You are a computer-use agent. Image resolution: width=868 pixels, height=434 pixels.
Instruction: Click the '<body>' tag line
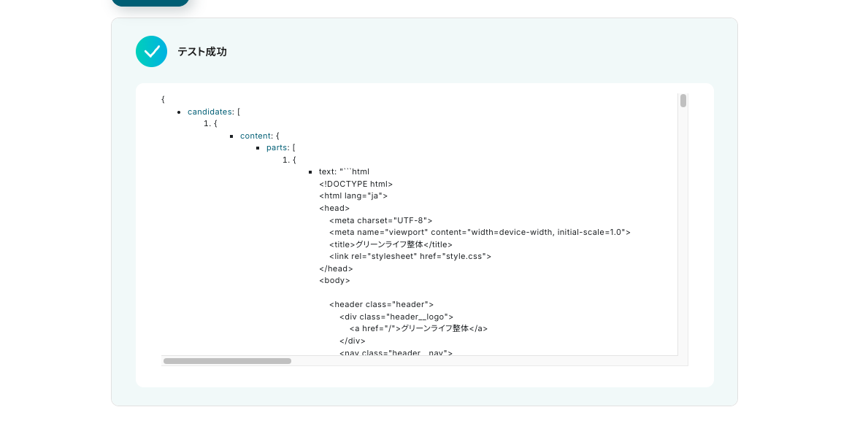click(334, 280)
